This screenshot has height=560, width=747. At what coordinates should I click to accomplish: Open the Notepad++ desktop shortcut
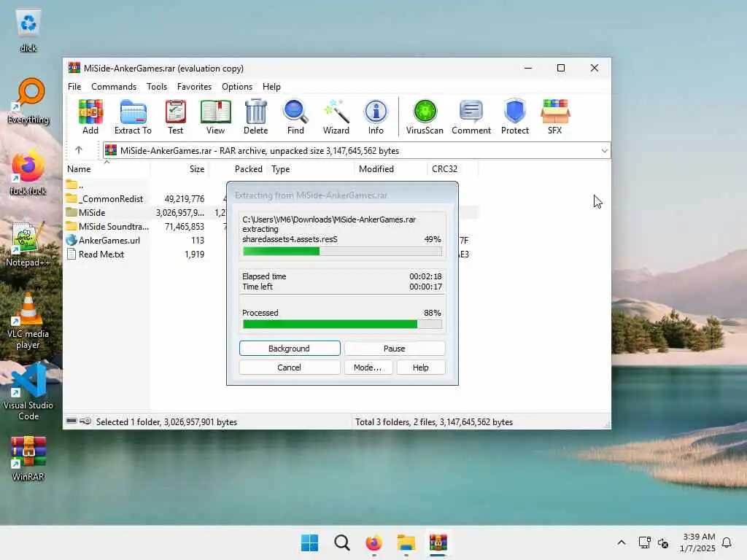tap(28, 244)
